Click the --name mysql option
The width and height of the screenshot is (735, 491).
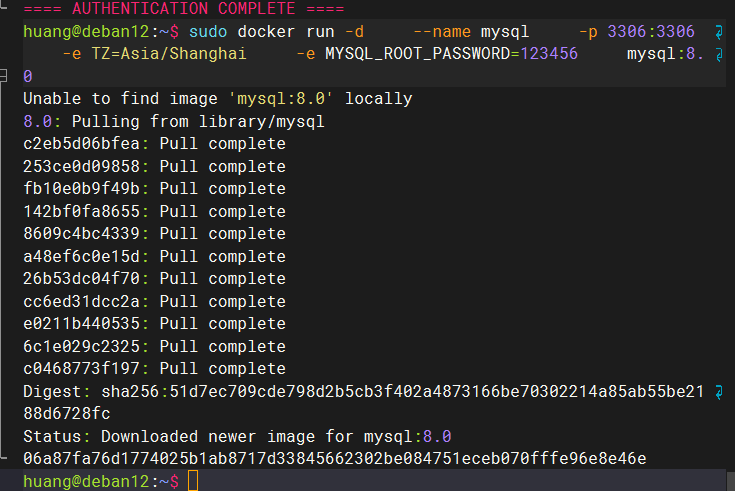click(471, 32)
